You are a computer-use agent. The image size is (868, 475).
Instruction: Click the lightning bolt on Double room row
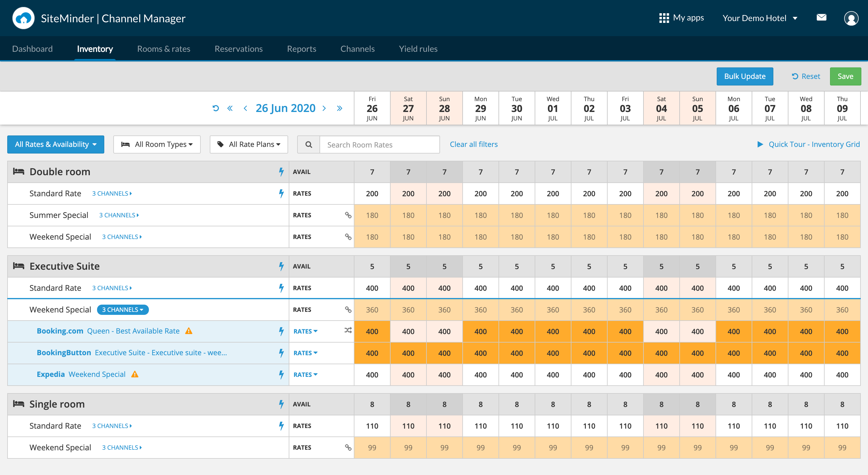click(281, 172)
